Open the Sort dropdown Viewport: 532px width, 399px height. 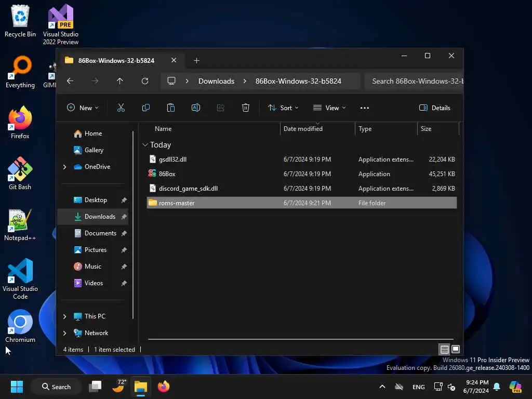[x=283, y=108]
